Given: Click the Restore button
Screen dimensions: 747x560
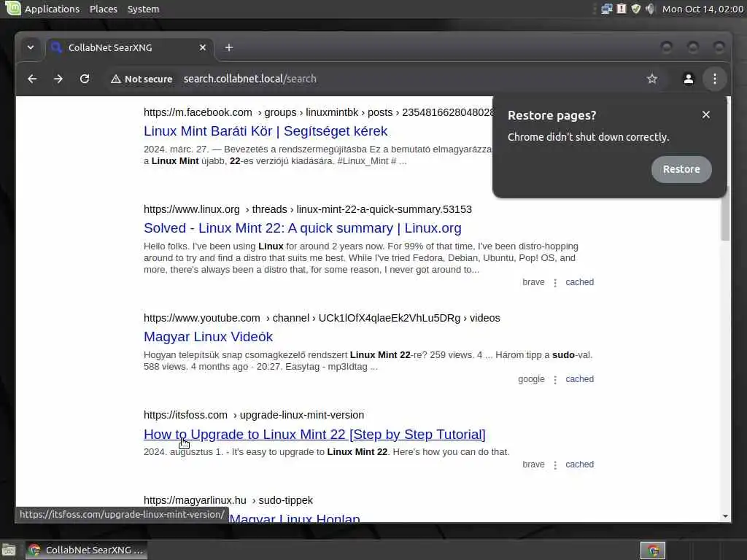Looking at the screenshot, I should pyautogui.click(x=681, y=169).
